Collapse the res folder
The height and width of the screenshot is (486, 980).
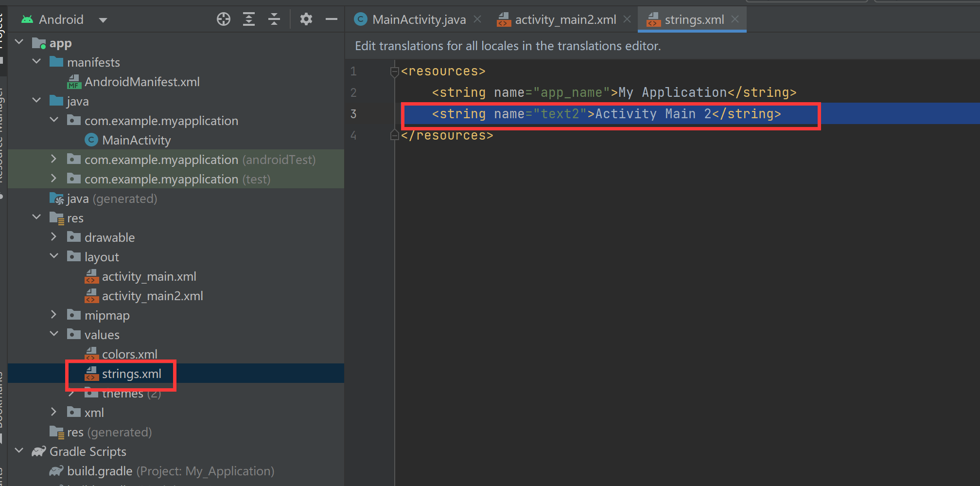pos(36,217)
